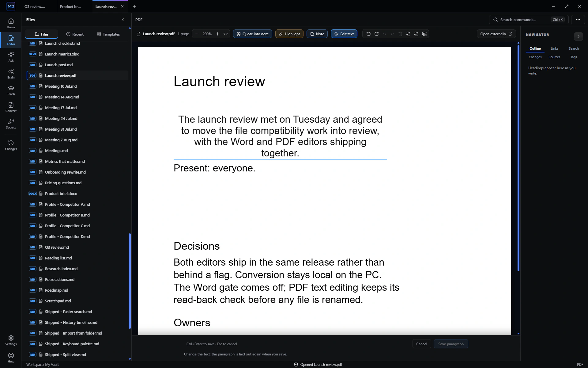Switch to Q3 review document tab

pyautogui.click(x=35, y=6)
